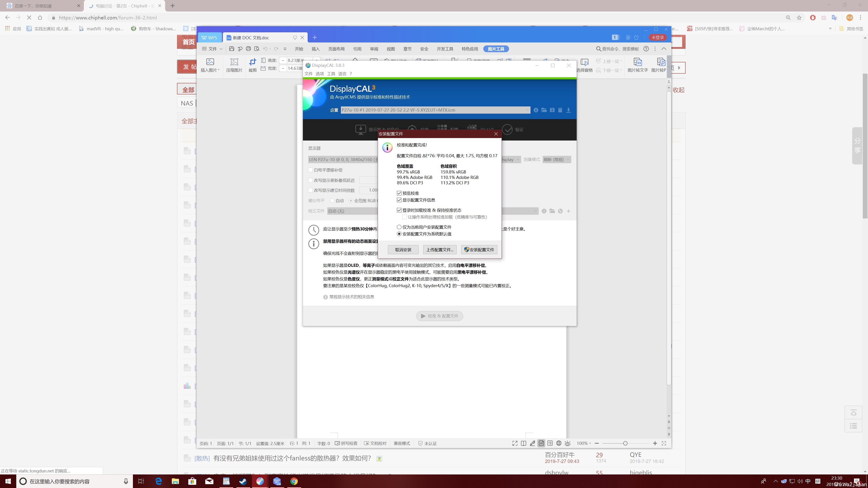Click the download install icon in DisplayCAL header
The height and width of the screenshot is (488, 868).
568,110
